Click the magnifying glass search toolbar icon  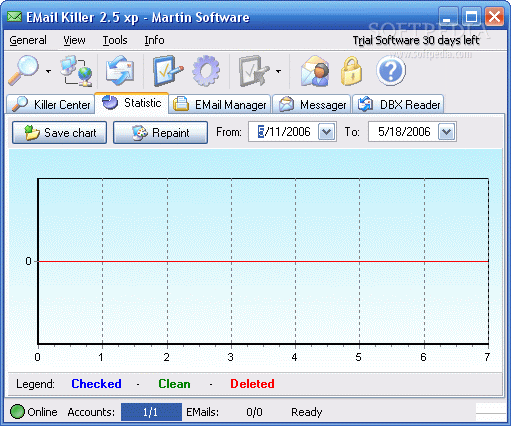point(23,71)
